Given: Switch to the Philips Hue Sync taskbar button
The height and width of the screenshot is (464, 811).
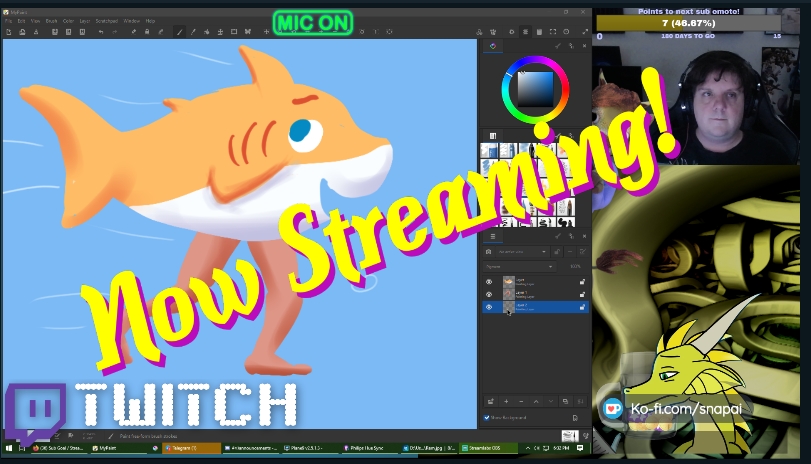Looking at the screenshot, I should pyautogui.click(x=370, y=448).
